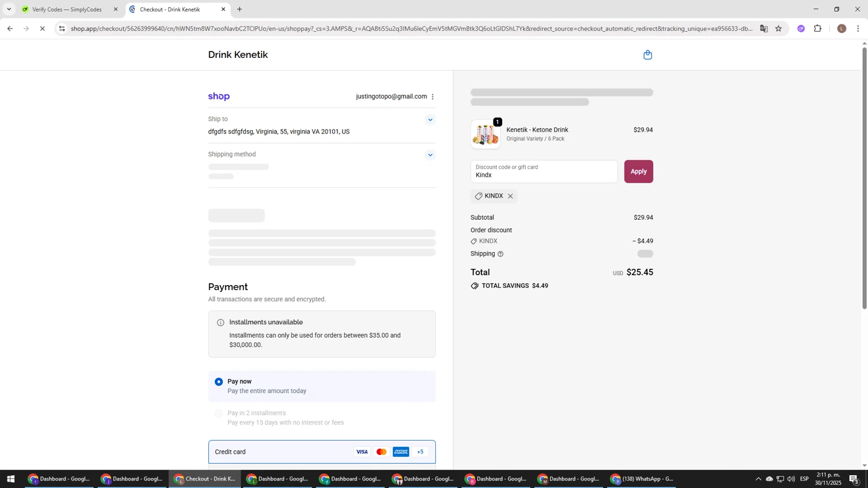This screenshot has width=868, height=488.
Task: Open the WhatsApp taskbar window
Action: (x=642, y=479)
